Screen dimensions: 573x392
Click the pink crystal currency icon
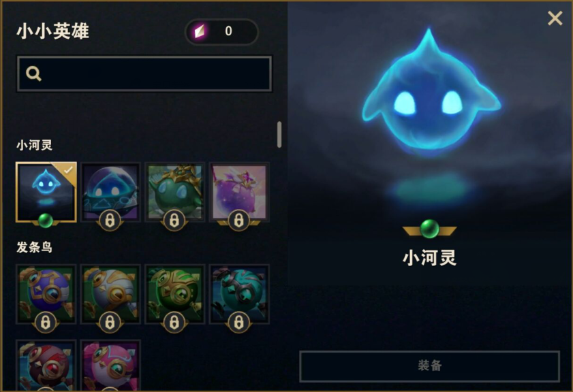(x=200, y=31)
